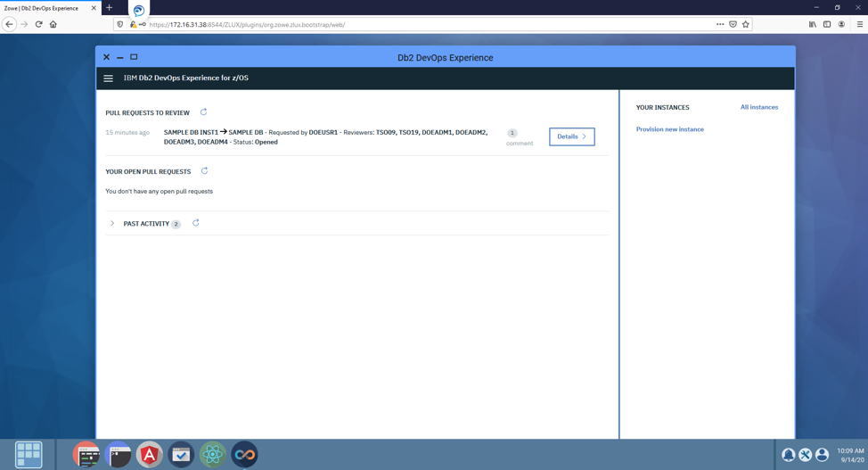Select the Zowe Db2 DevOps Experience tab
Viewport: 868px width, 470px height.
coord(51,8)
